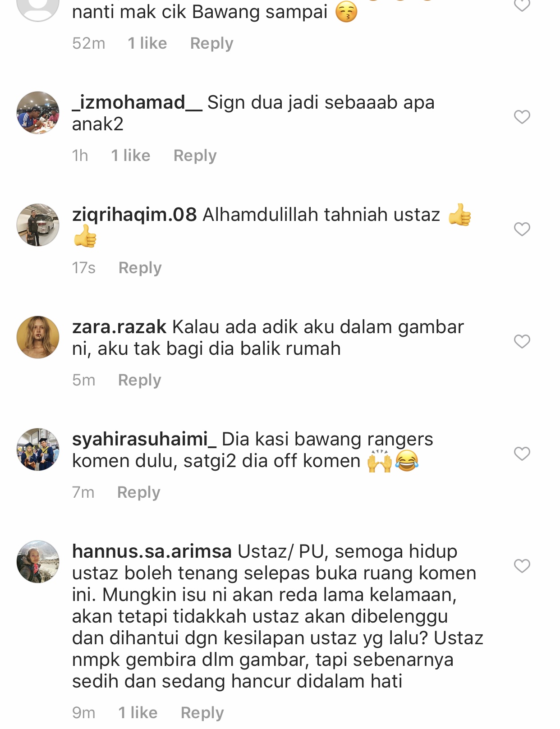Like _izmohamad__'s comment with heart icon
The image size is (560, 729).
(522, 117)
